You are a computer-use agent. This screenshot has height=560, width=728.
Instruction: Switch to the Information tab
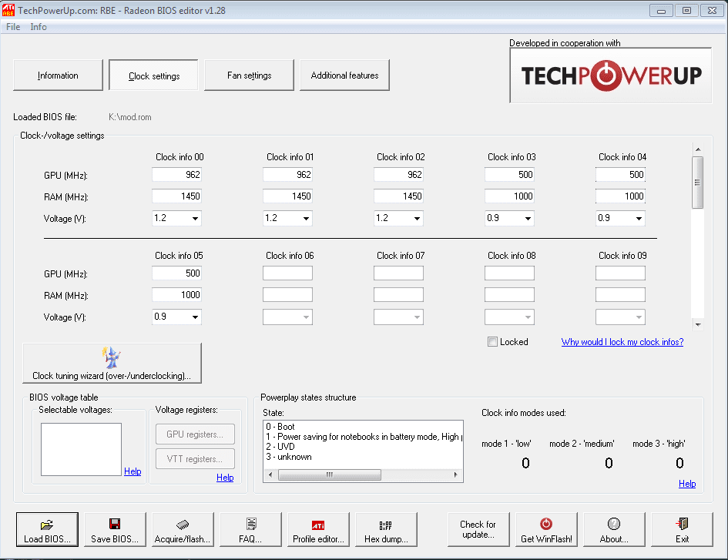pos(58,75)
